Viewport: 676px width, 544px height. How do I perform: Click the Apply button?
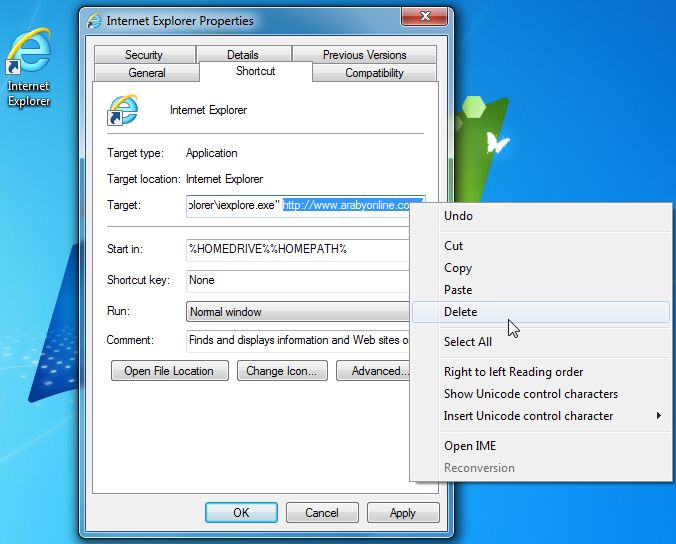[403, 513]
